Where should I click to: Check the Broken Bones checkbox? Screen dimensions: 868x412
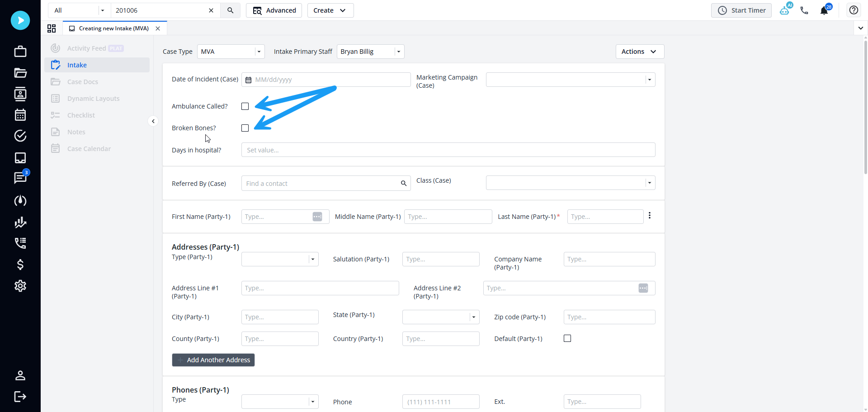coord(245,128)
